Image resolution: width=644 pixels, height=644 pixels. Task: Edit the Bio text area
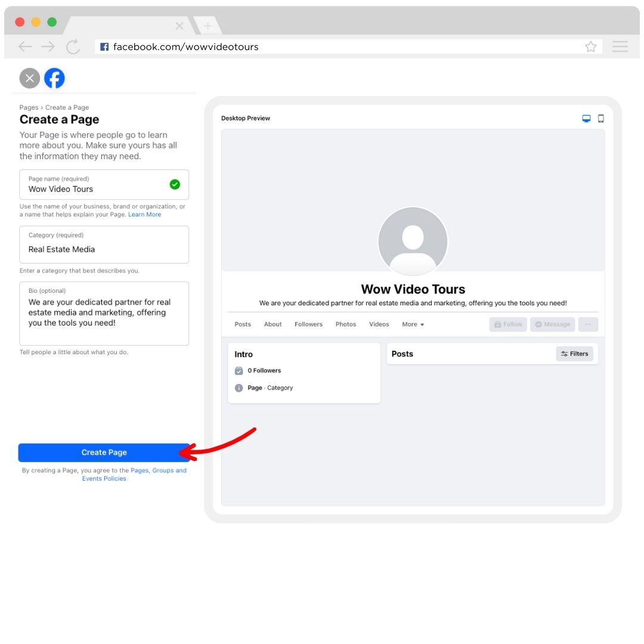(104, 314)
